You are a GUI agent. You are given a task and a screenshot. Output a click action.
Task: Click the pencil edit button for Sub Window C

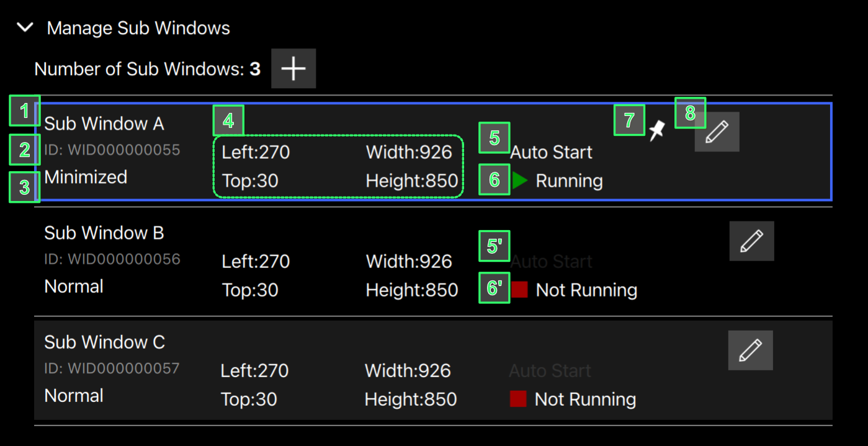[750, 350]
